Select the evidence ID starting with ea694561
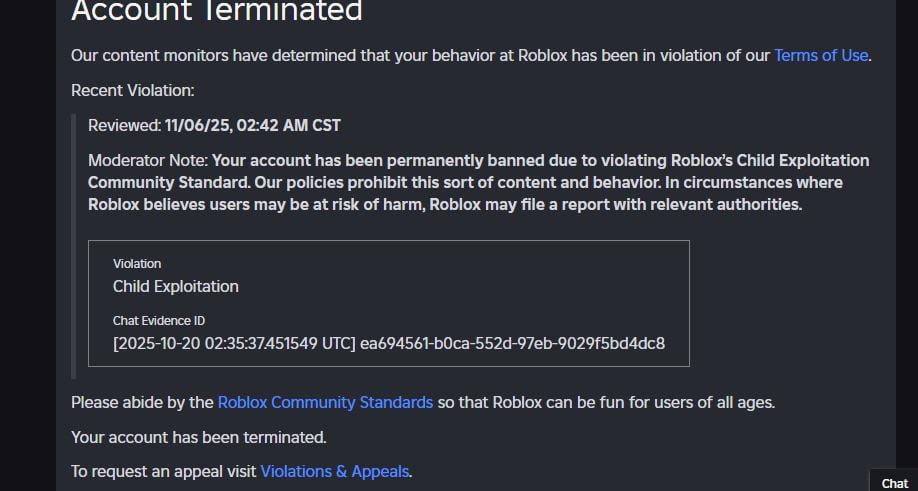The width and height of the screenshot is (918, 491). tap(512, 344)
